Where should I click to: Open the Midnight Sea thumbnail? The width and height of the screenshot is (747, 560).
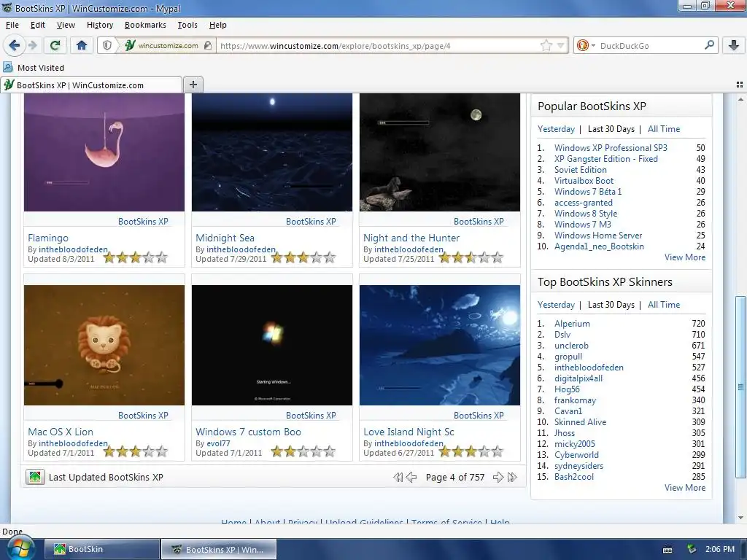(x=272, y=152)
